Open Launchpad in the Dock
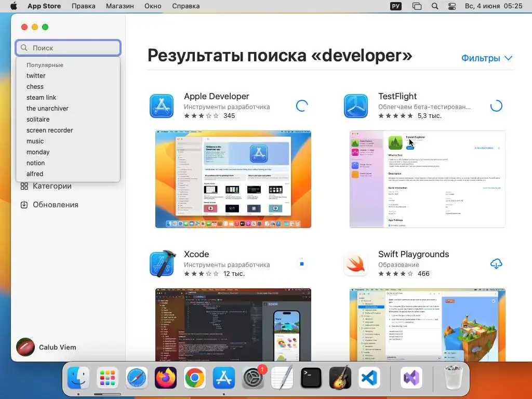This screenshot has width=532, height=399. click(108, 378)
